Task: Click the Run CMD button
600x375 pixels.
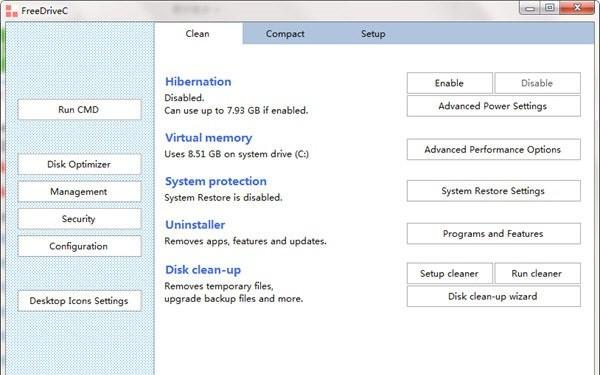Action: pos(79,109)
